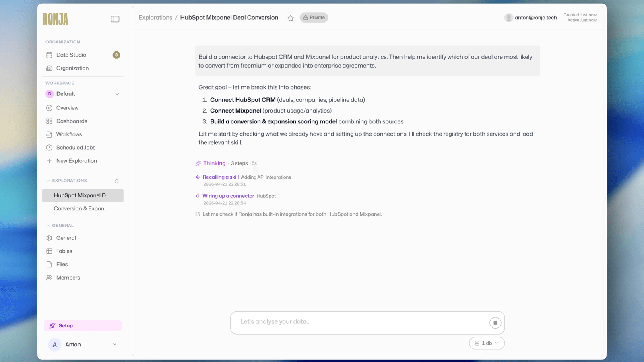Click the Dashboards grid icon
Screen dimensions: 644x362
click(x=49, y=121)
